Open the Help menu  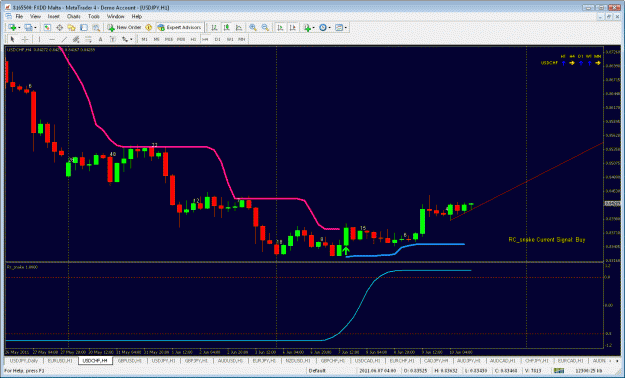pos(137,16)
